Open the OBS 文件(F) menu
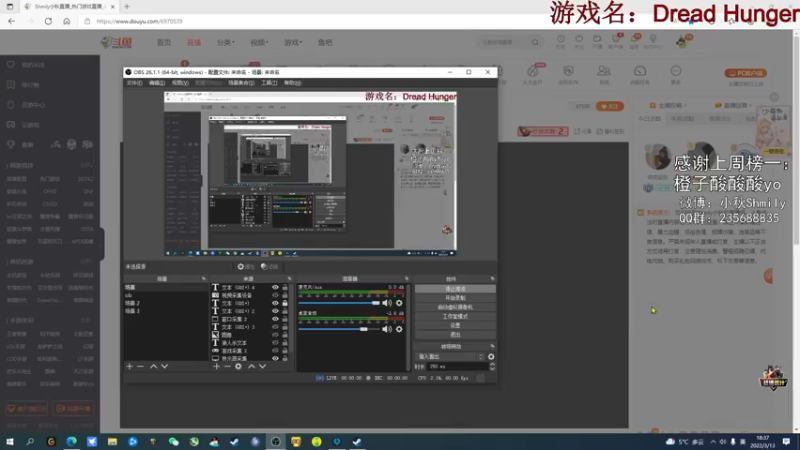800x450 pixels. (134, 83)
